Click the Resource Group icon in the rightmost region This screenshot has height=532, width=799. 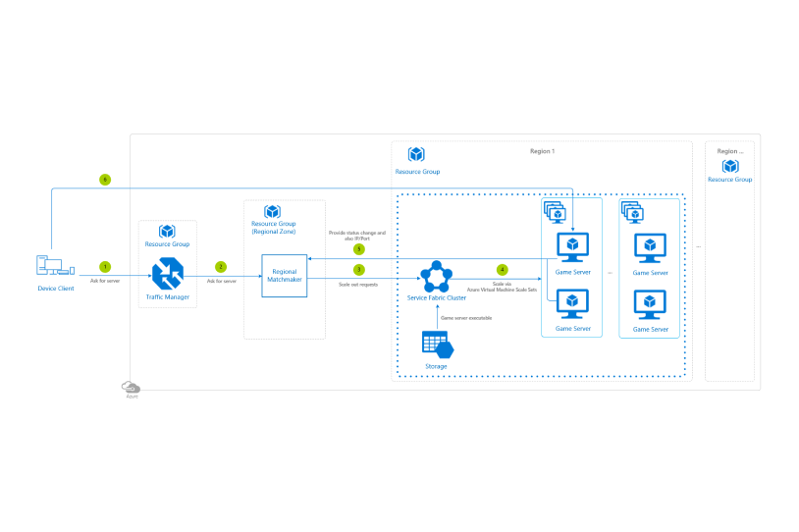click(729, 166)
